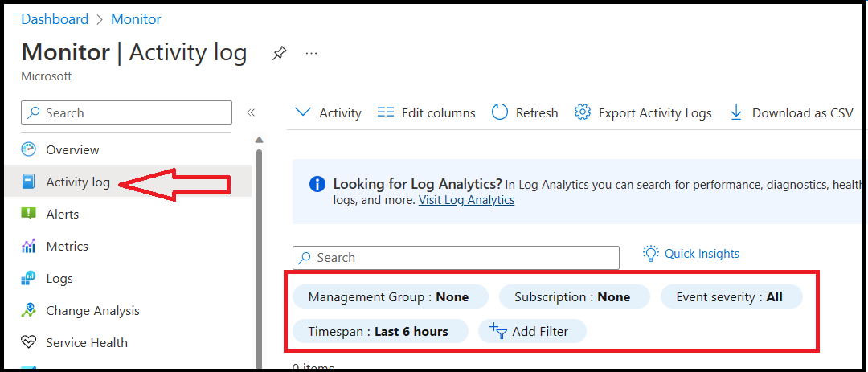
Task: Focus the activity log Search field
Action: click(456, 257)
